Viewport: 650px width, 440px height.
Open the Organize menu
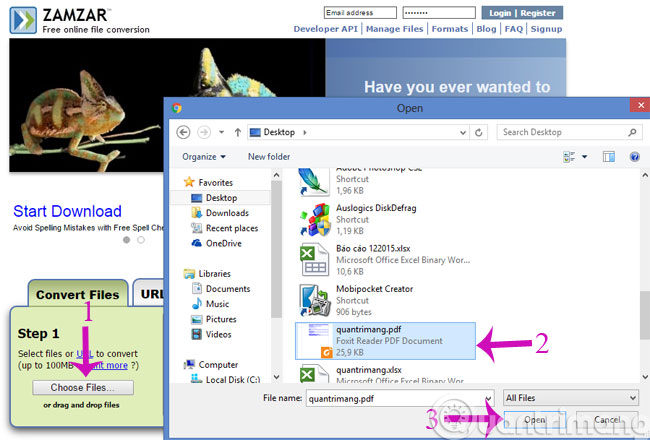tap(204, 157)
